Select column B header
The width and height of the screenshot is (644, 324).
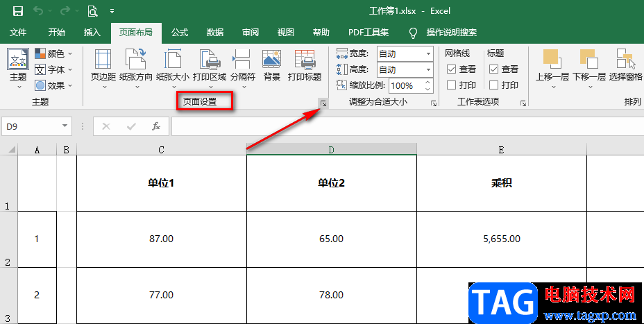pyautogui.click(x=67, y=149)
